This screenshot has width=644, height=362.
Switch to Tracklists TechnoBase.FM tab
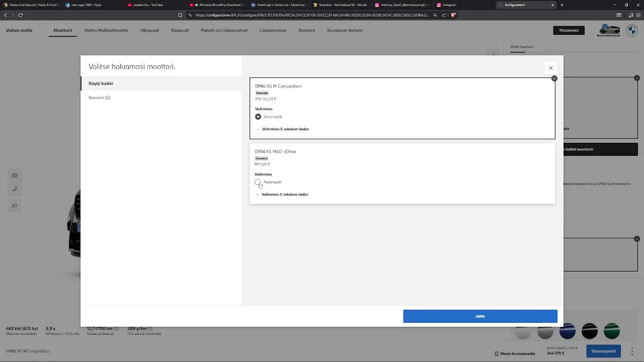pos(340,5)
